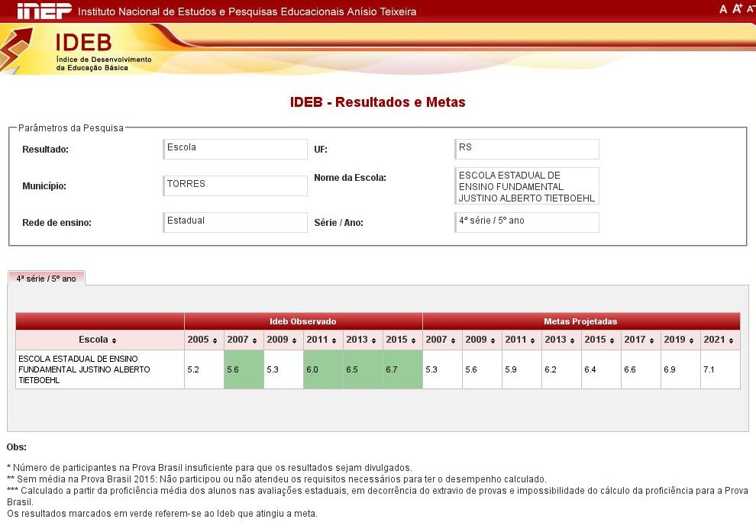This screenshot has width=756, height=532.
Task: Click the UF field showing RS
Action: [527, 149]
